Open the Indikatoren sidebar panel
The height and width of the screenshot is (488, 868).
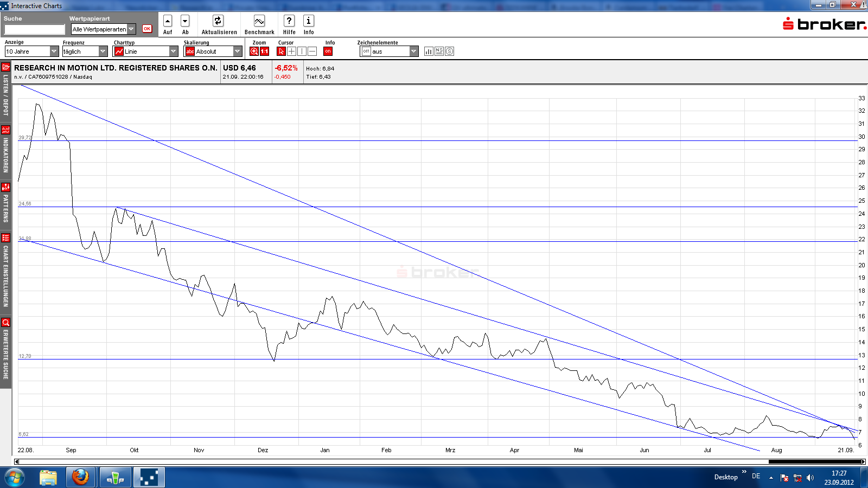coord(5,150)
